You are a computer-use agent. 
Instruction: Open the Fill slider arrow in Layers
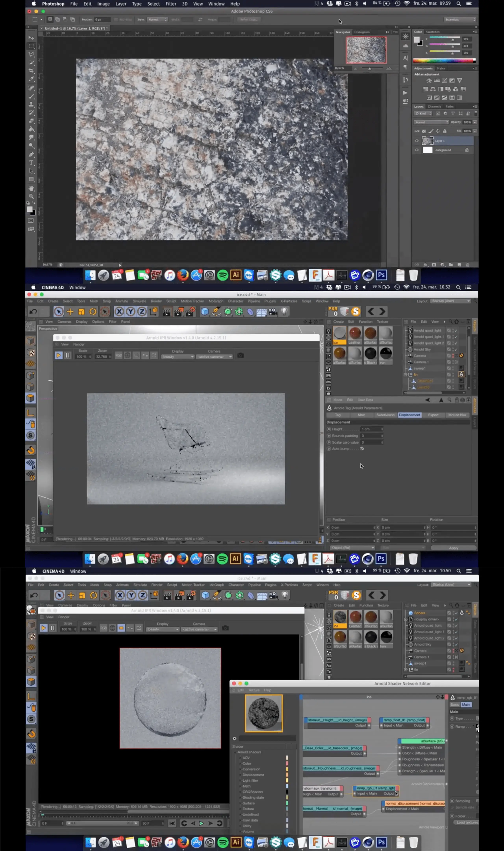click(475, 131)
